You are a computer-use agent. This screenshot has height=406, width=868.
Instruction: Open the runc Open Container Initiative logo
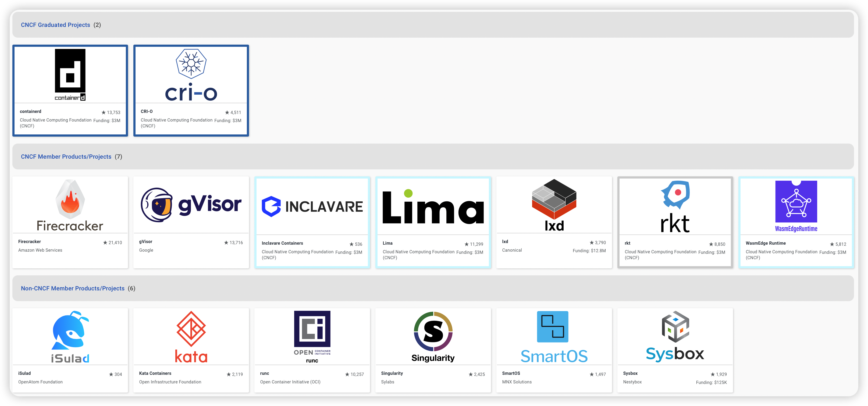(312, 337)
